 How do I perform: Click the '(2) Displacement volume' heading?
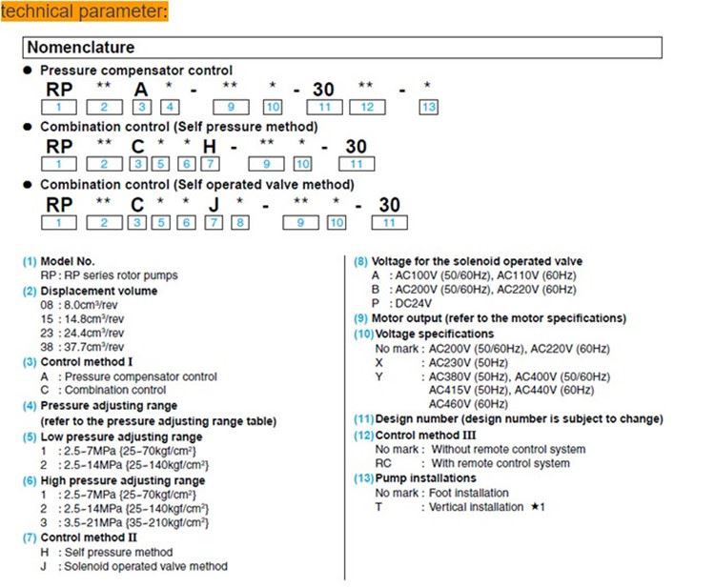pyautogui.click(x=90, y=291)
